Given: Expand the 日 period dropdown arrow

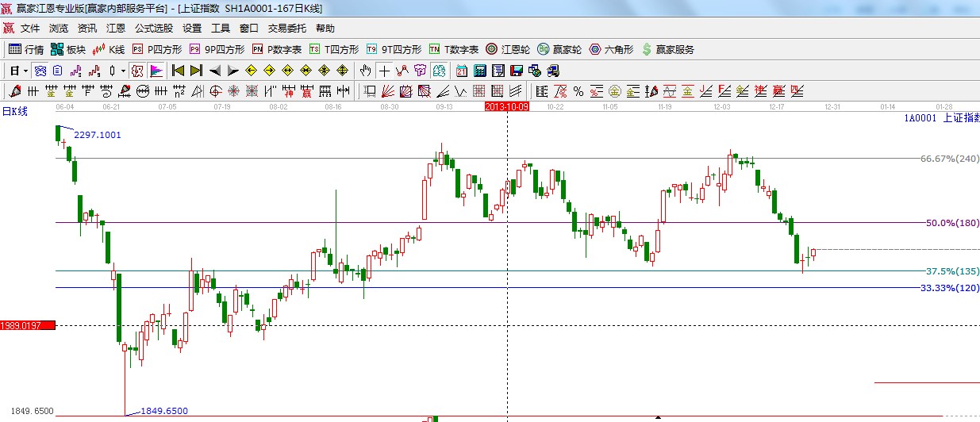Looking at the screenshot, I should (25, 70).
